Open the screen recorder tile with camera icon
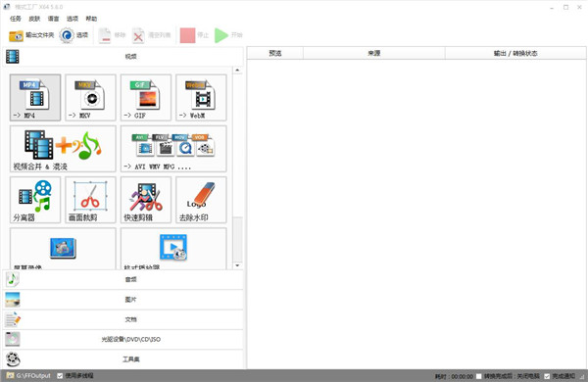The width and height of the screenshot is (588, 382). (63, 249)
